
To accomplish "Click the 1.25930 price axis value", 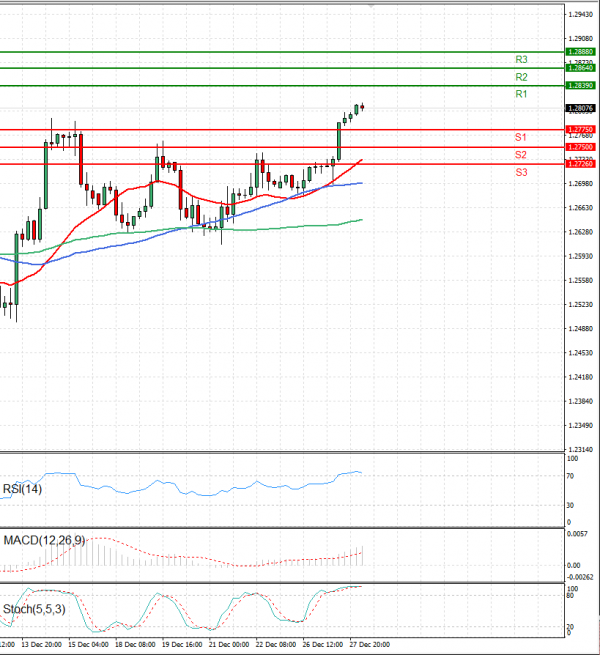I will click(x=581, y=256).
